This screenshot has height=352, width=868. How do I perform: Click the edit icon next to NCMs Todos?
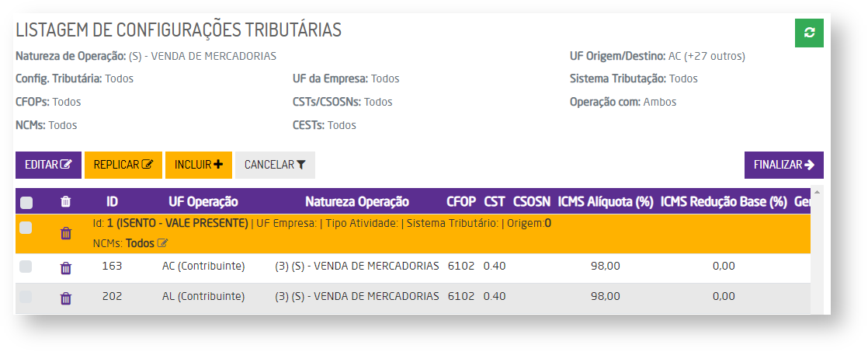coord(162,243)
